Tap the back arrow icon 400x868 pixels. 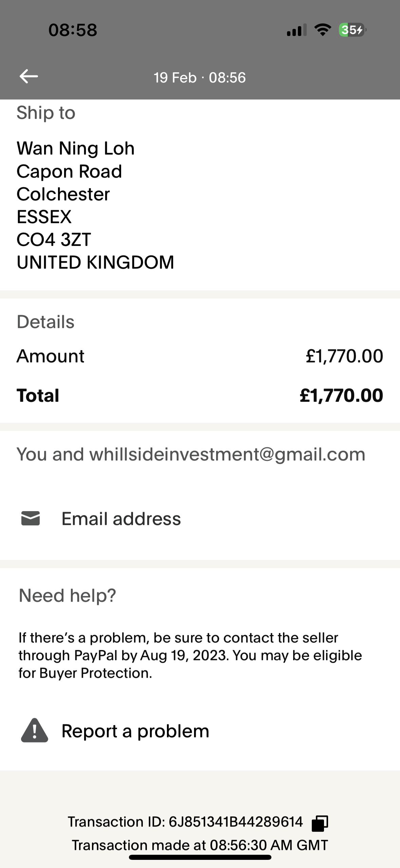[29, 76]
